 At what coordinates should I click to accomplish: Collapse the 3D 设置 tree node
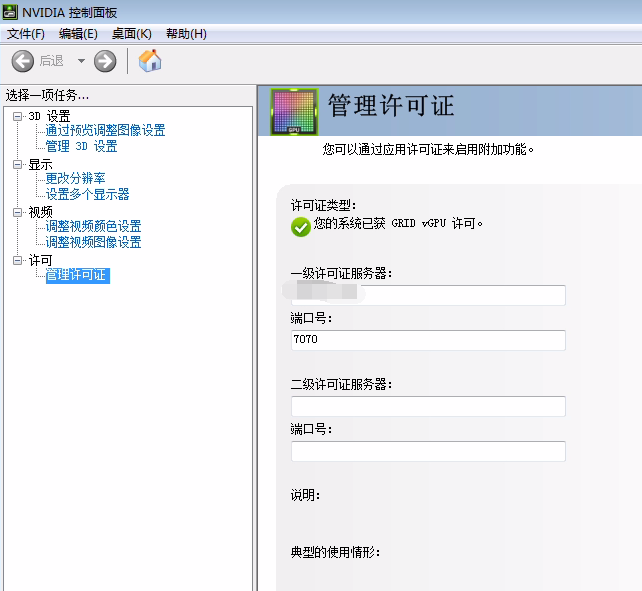coord(17,116)
